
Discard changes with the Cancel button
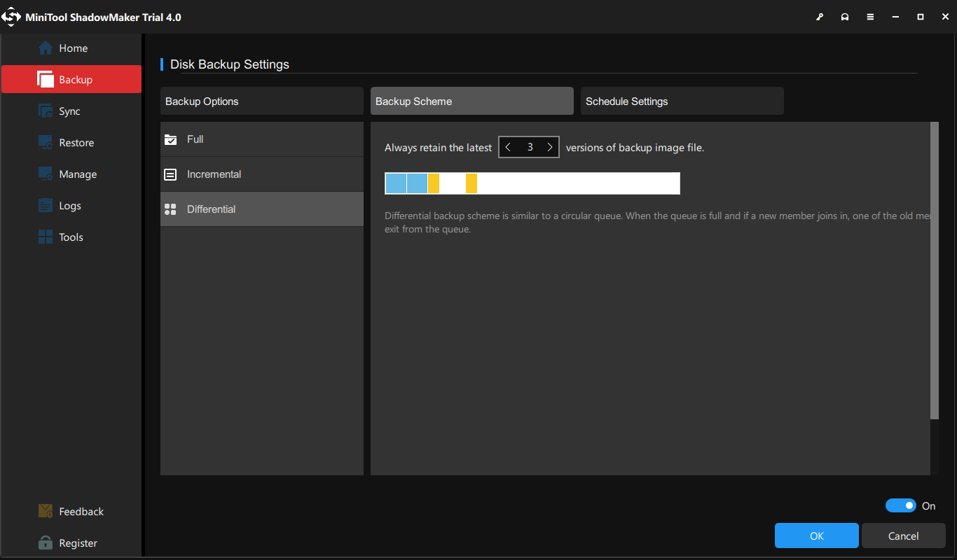904,535
